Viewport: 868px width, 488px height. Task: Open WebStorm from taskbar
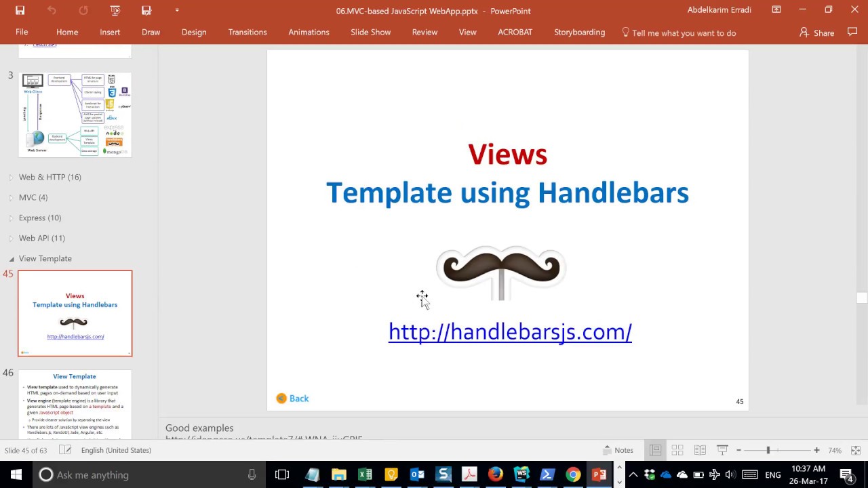point(521,474)
